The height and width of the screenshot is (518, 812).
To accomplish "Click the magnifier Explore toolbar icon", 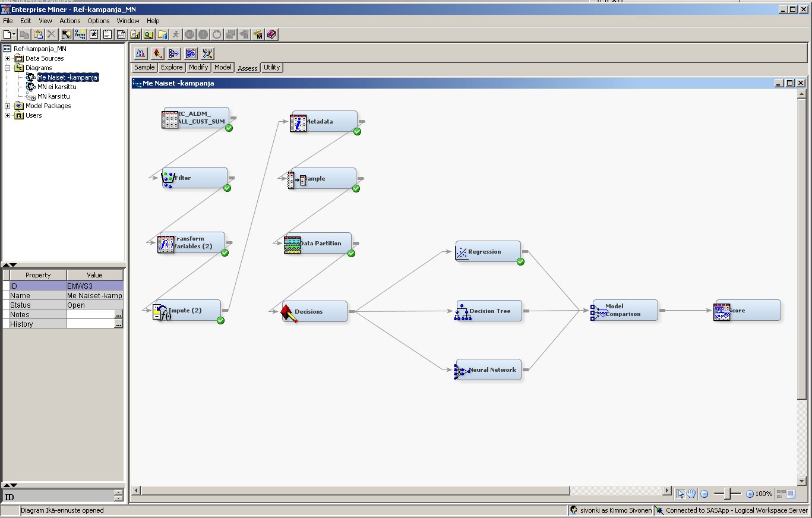I will click(148, 34).
